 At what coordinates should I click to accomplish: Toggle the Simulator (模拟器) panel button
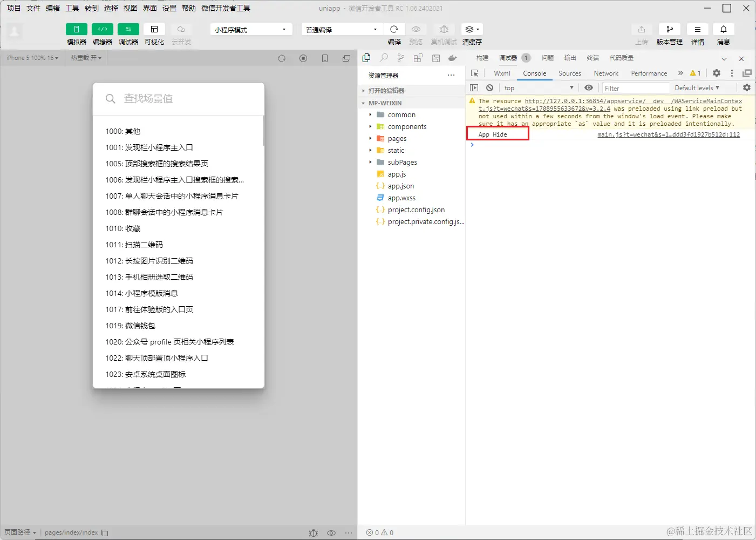76,29
